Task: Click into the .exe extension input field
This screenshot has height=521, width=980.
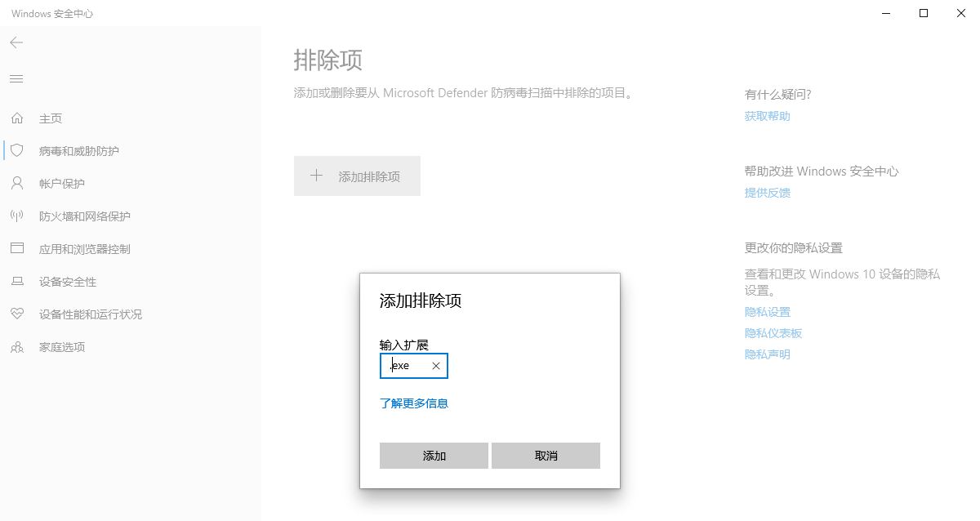Action: (407, 366)
